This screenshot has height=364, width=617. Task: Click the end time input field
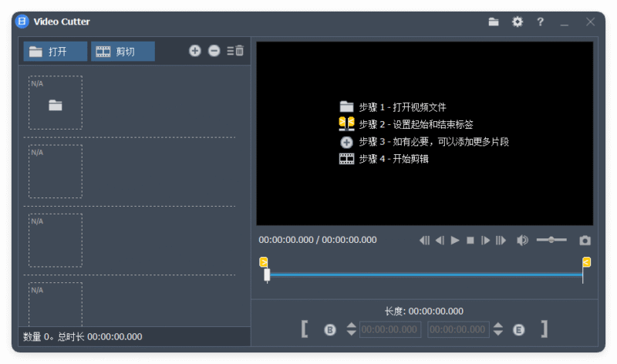[458, 329]
